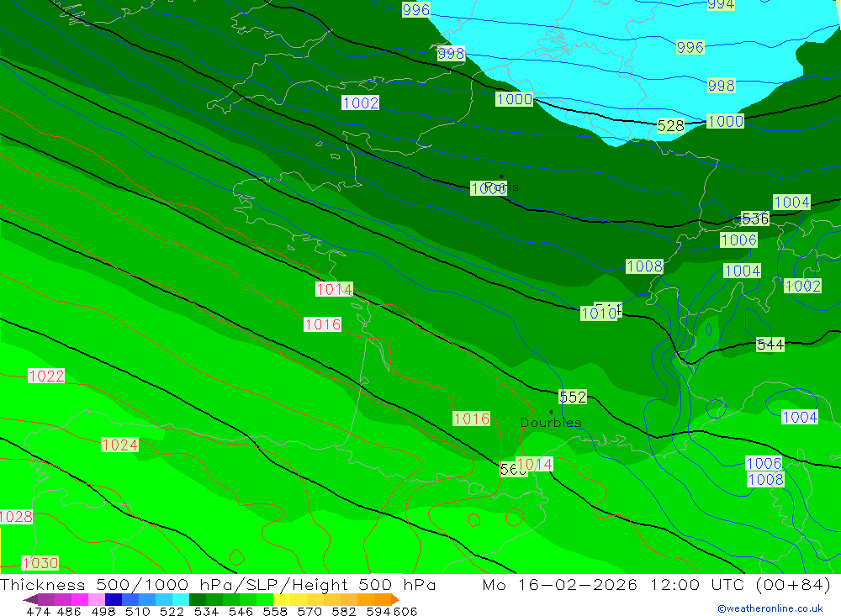This screenshot has height=616, width=841.
Task: Click the legend value 534
Action: tap(206, 612)
